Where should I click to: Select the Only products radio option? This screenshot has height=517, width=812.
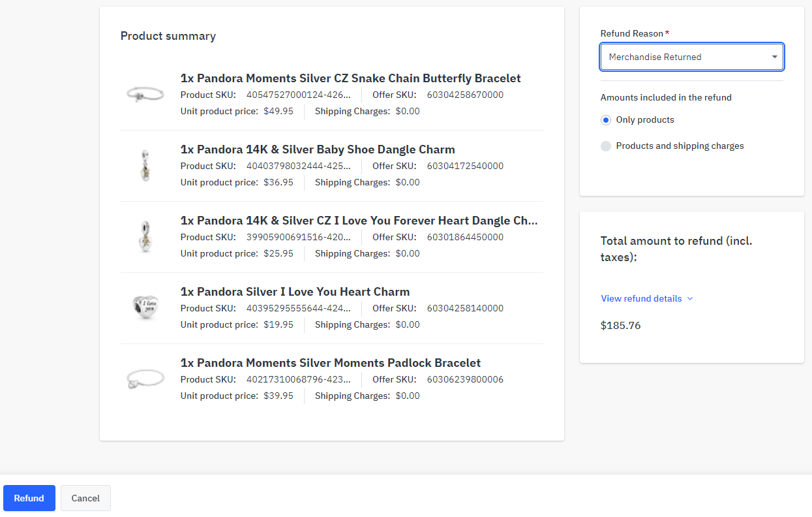(x=606, y=120)
